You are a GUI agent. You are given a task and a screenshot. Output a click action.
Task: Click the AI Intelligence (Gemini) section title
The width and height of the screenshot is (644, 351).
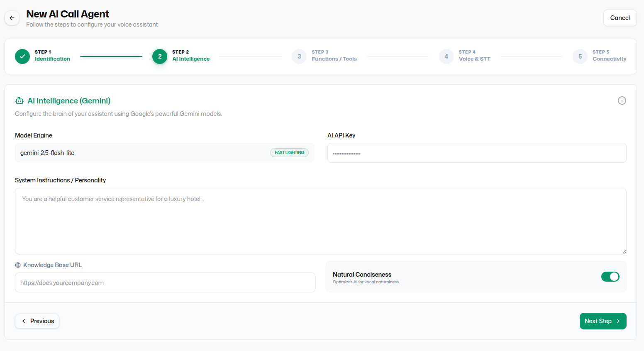coord(69,101)
